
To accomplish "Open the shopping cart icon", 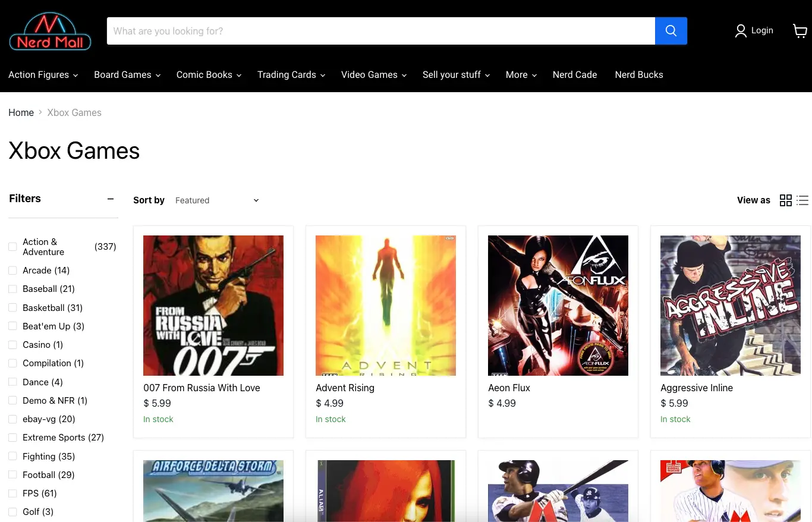I will point(800,31).
